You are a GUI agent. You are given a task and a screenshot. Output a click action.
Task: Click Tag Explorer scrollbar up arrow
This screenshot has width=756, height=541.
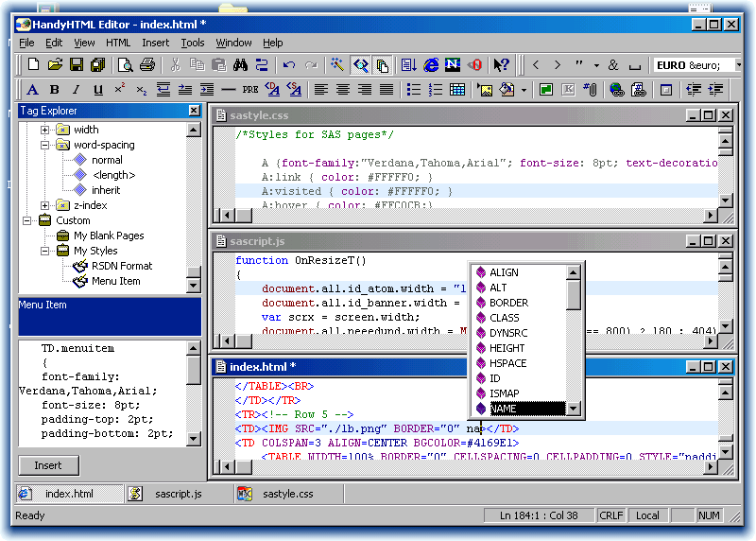pyautogui.click(x=194, y=131)
